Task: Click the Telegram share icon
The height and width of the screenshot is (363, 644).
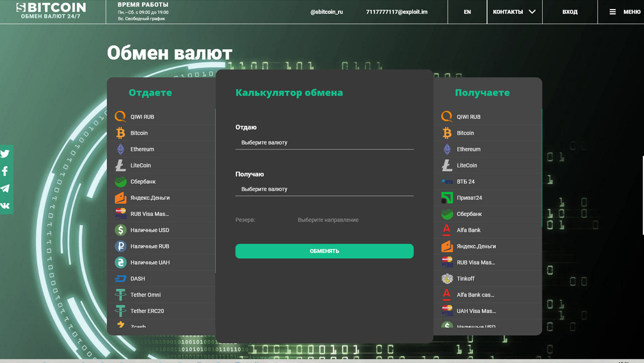Action: (x=5, y=188)
